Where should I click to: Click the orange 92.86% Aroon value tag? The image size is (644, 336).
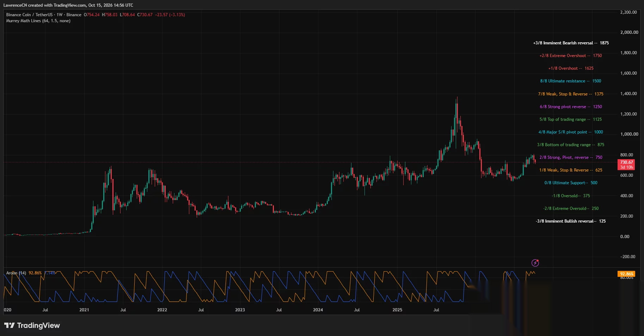pos(626,274)
